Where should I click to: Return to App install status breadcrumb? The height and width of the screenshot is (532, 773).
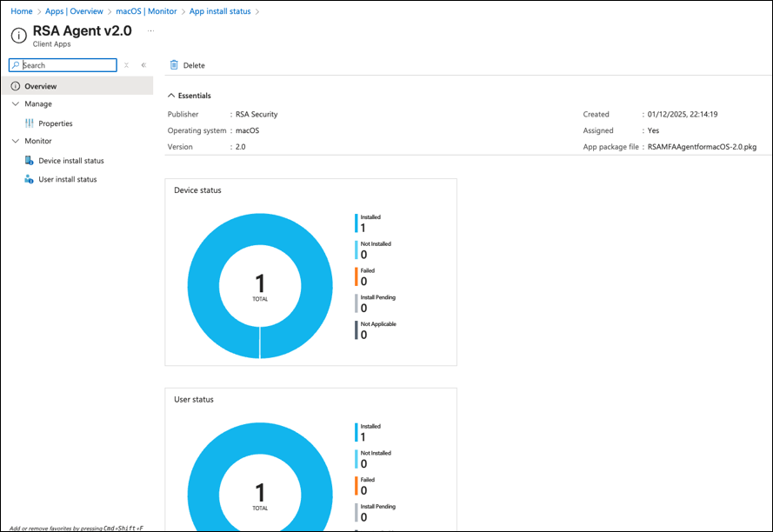(x=220, y=11)
